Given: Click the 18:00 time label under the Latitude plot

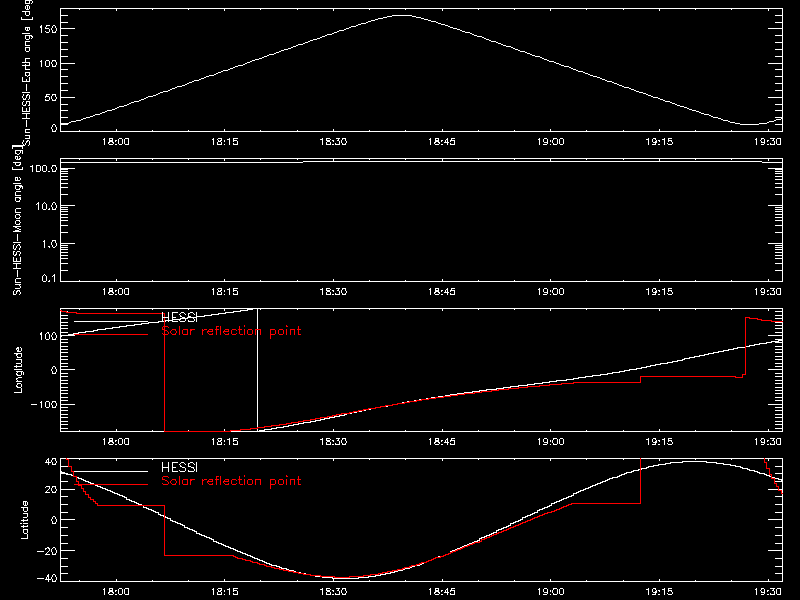Looking at the screenshot, I should [x=116, y=592].
